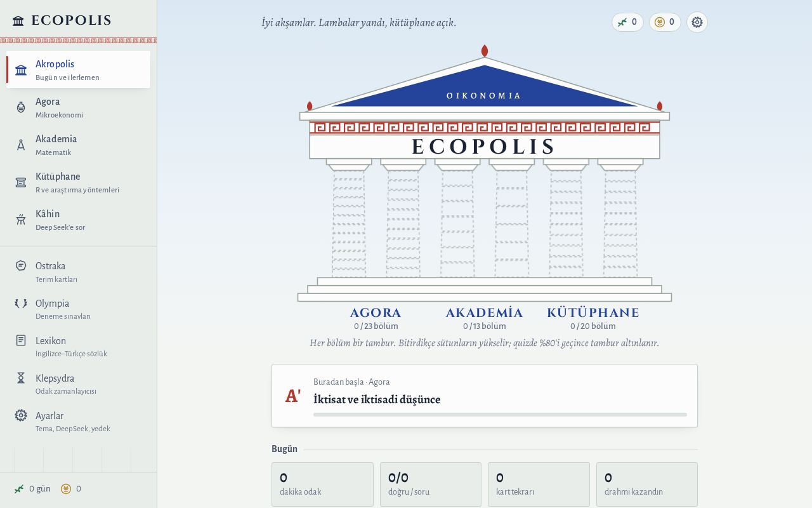Click the KÜTÜPHANE pillar heading
Viewport: 812px width, 508px height.
[593, 312]
